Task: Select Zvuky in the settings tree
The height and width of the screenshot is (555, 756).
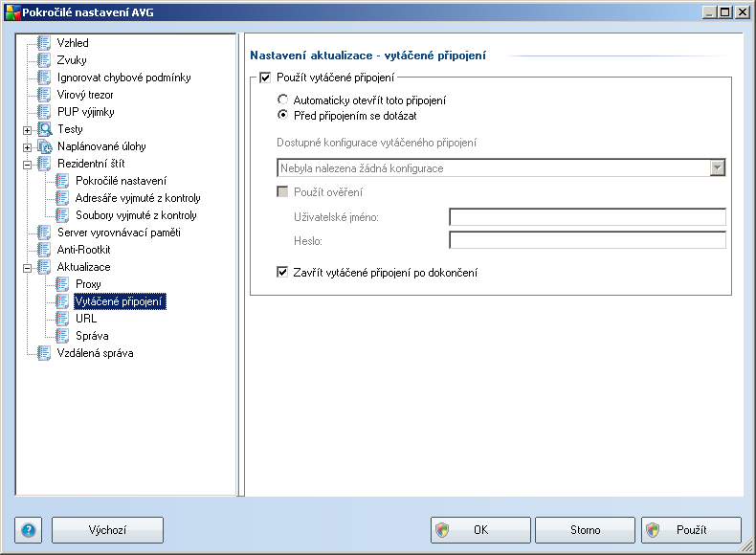Action: click(x=72, y=60)
